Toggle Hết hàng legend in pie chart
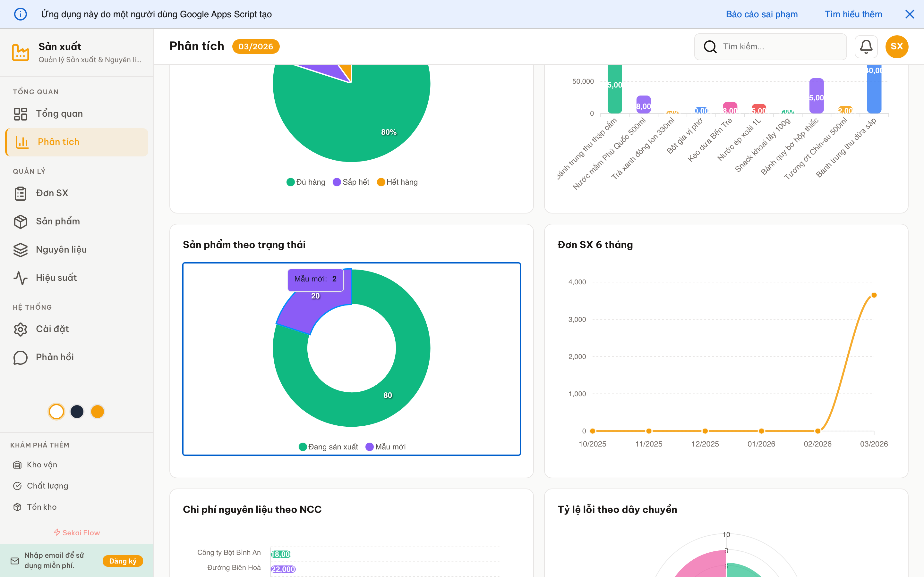 (x=397, y=182)
